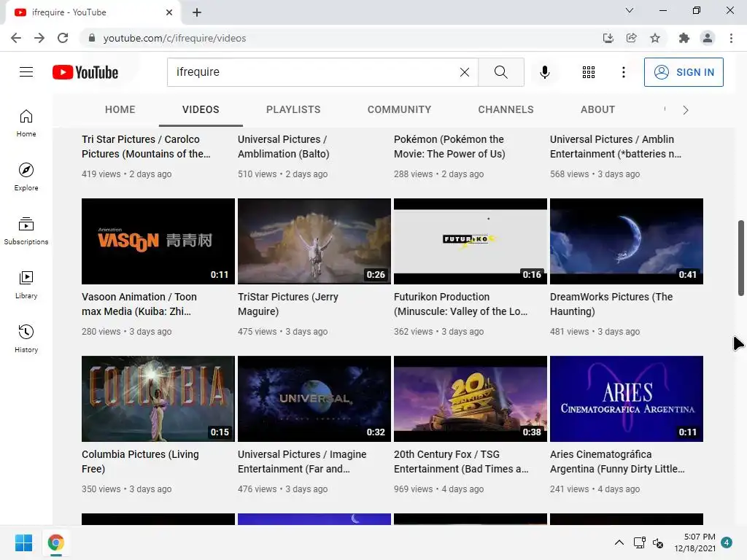Open Aries Cinematografica Argentina thumbnail

627,399
